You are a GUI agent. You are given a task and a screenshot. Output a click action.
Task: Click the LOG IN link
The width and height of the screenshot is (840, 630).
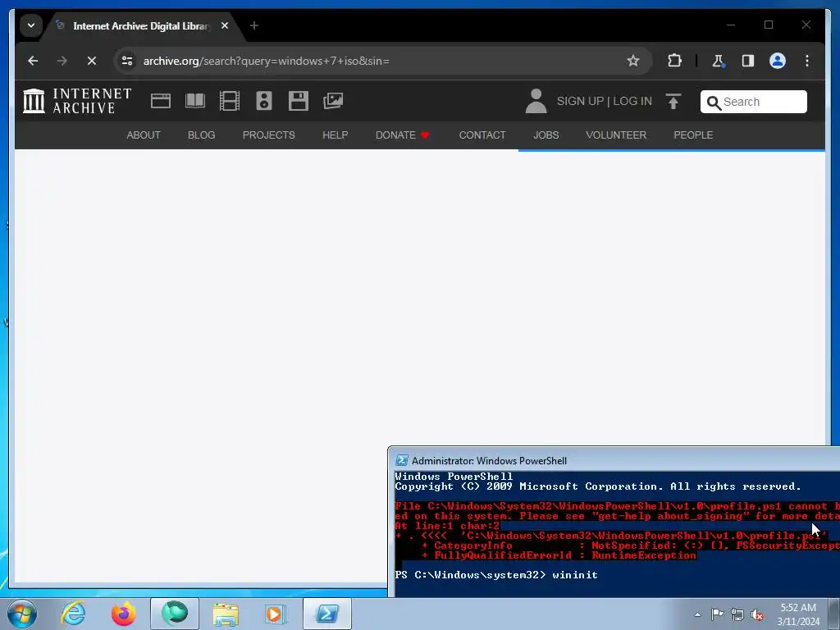(632, 101)
